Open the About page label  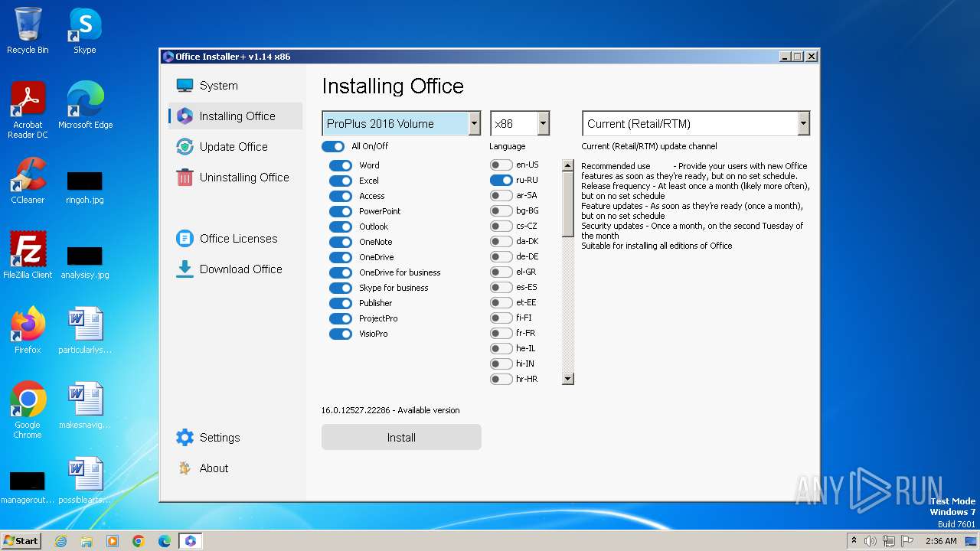[214, 468]
